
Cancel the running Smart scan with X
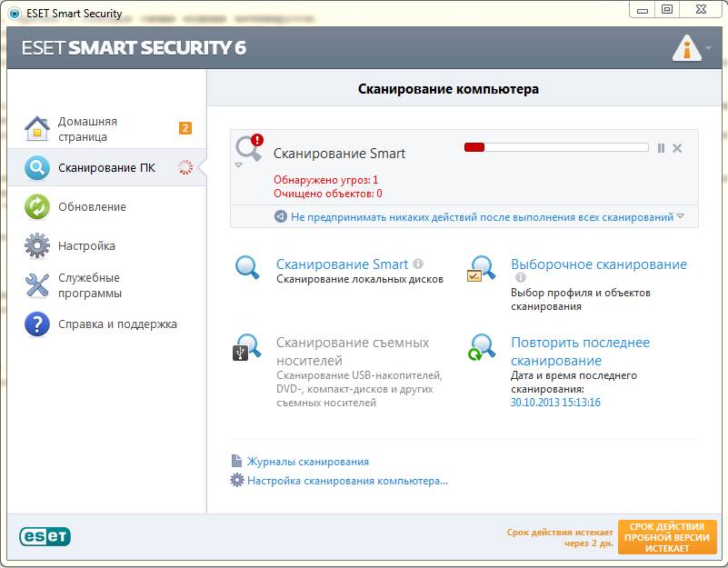click(x=677, y=148)
